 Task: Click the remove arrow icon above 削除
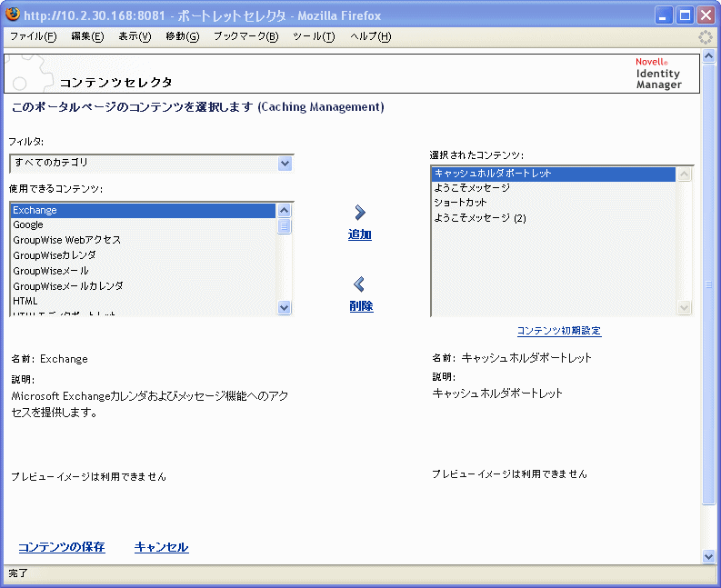359,284
